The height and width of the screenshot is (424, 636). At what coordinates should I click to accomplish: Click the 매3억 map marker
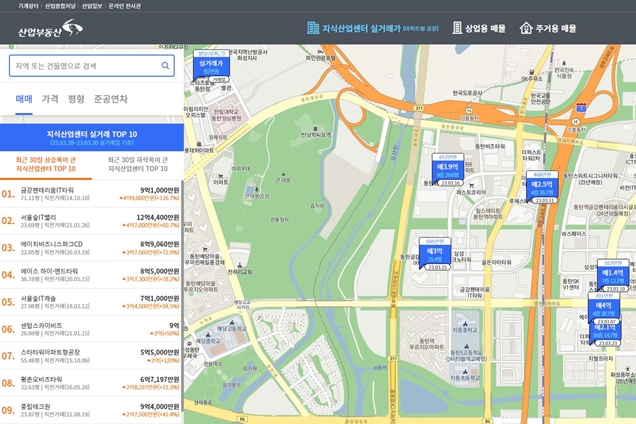(434, 254)
